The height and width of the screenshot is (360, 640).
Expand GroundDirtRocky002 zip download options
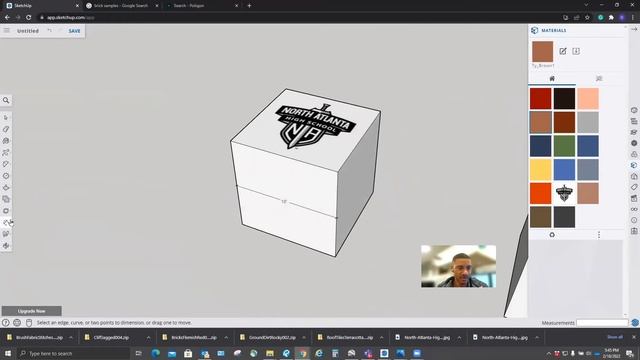(304, 338)
